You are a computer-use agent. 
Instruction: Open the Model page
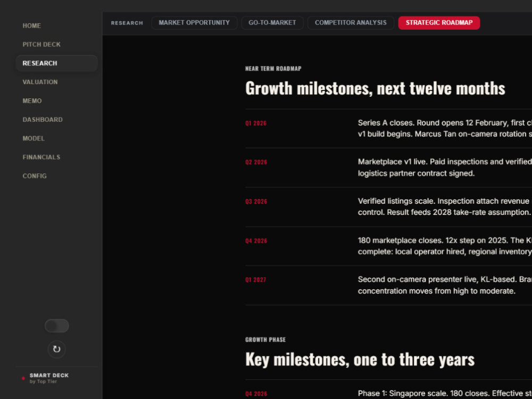(x=34, y=138)
